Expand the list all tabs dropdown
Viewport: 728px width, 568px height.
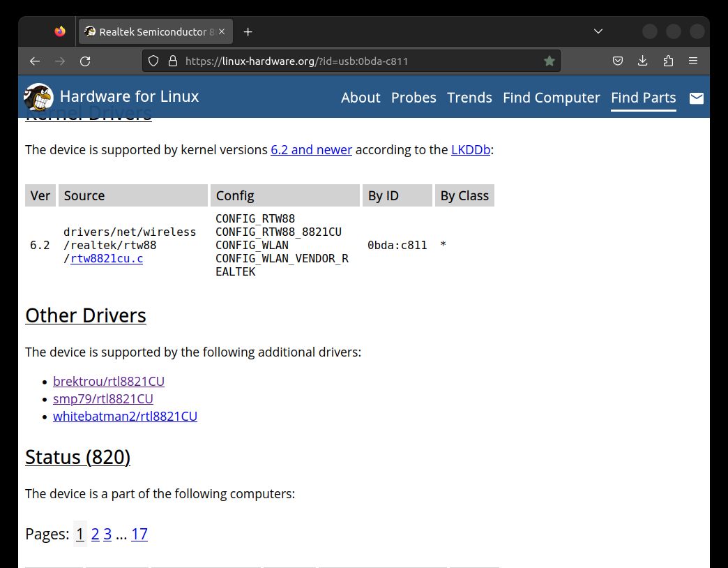(598, 31)
